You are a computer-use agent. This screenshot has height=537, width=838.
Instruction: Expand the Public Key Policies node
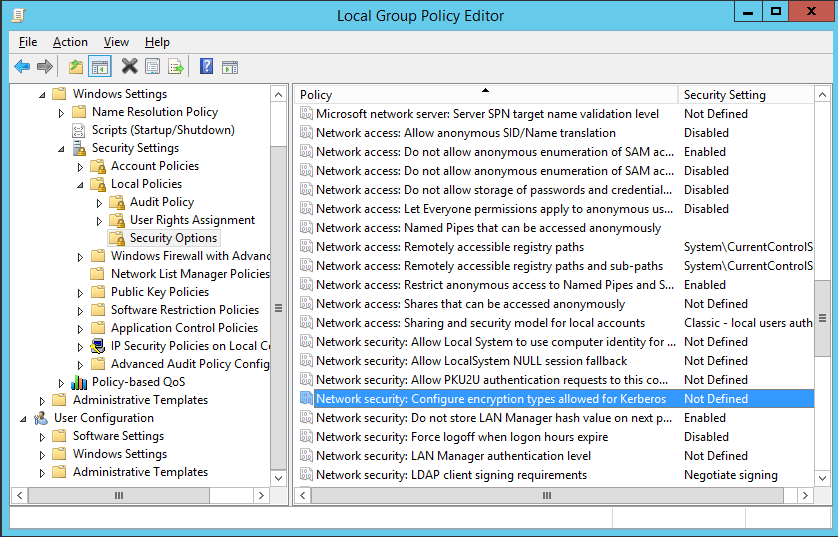point(80,293)
